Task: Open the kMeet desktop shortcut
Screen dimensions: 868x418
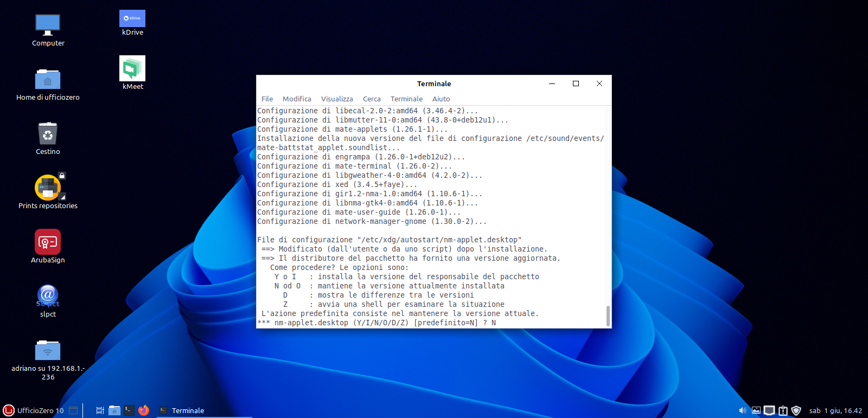Action: click(132, 69)
